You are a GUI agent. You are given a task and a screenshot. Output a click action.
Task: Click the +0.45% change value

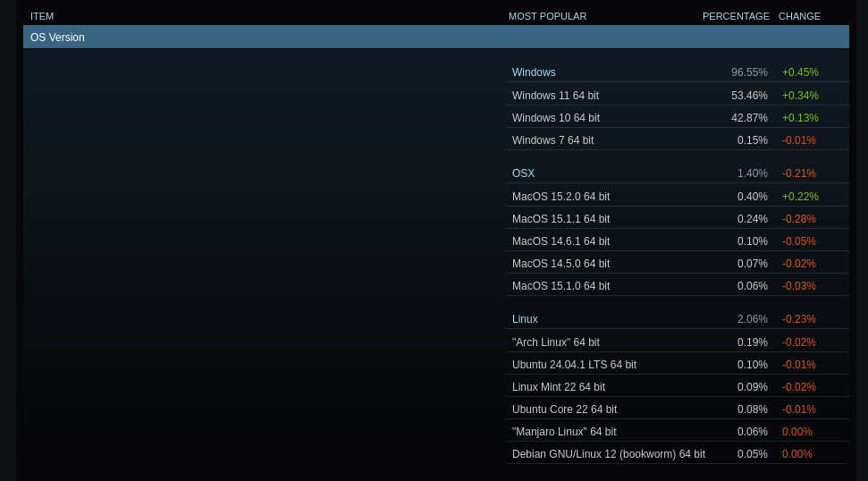tap(800, 72)
